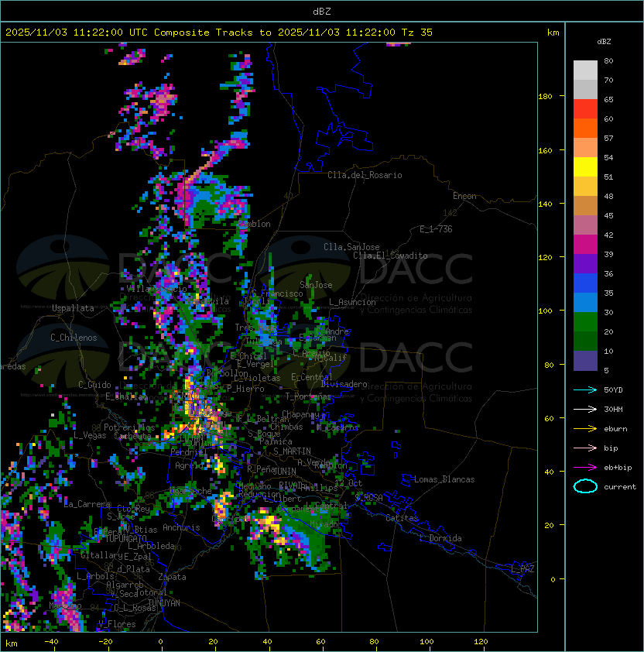Click the 180 km tick on right axis
644x652 pixels.
pos(545,97)
